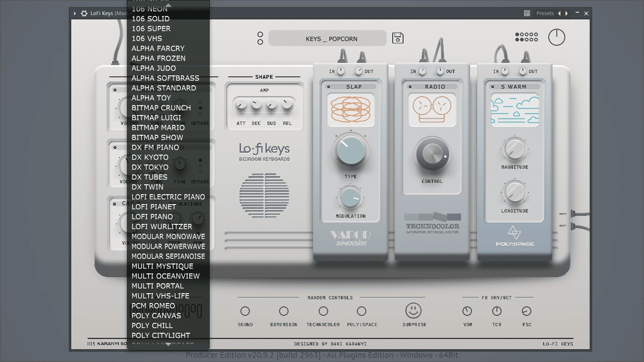Toggle the RADIO effect on/off LED
The height and width of the screenshot is (362, 644).
pos(410,87)
